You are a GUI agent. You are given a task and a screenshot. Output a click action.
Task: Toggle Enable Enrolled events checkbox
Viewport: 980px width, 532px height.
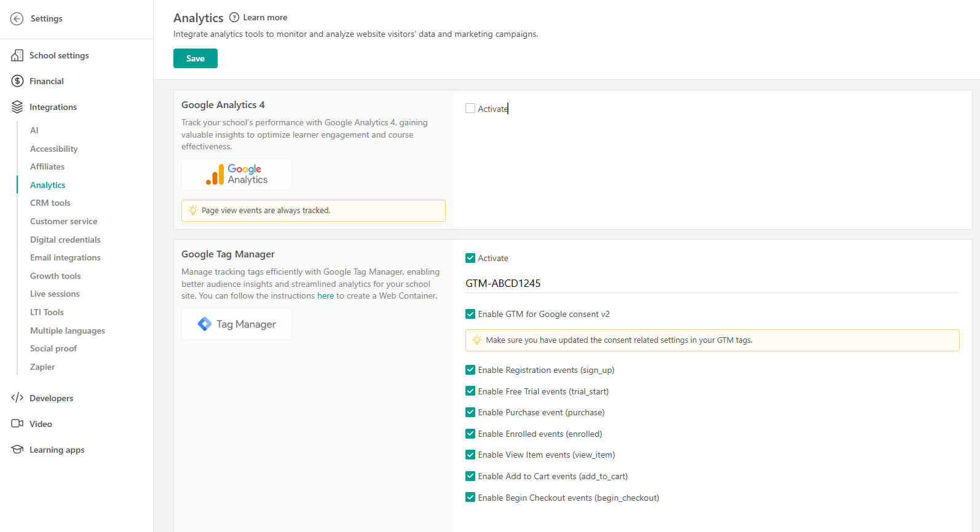470,434
